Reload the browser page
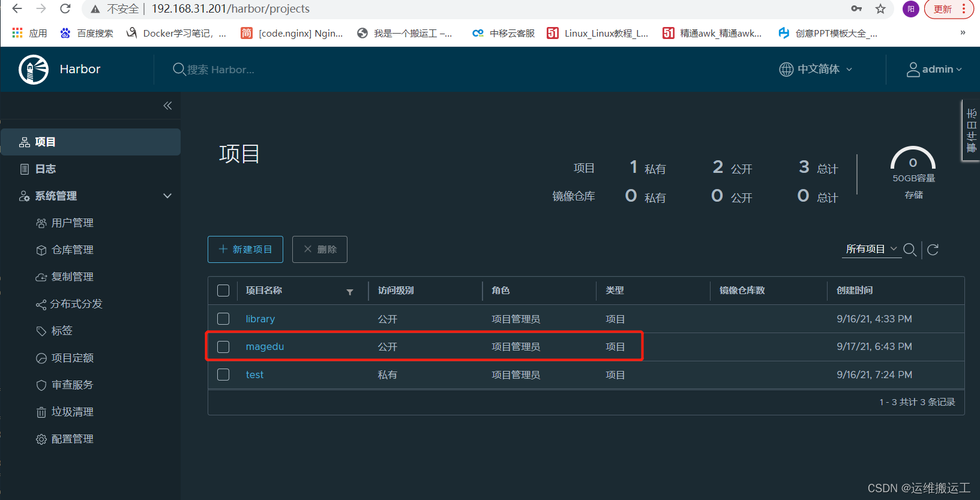The width and height of the screenshot is (980, 500). point(65,8)
